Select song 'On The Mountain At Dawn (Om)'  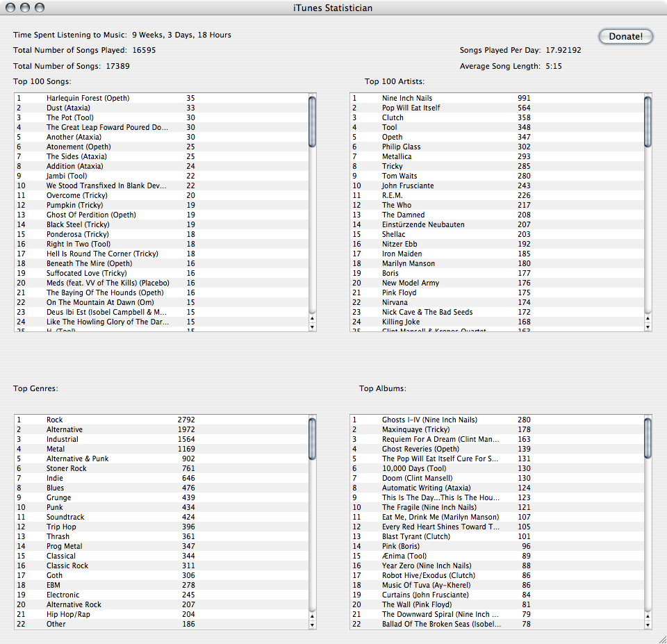tap(161, 302)
